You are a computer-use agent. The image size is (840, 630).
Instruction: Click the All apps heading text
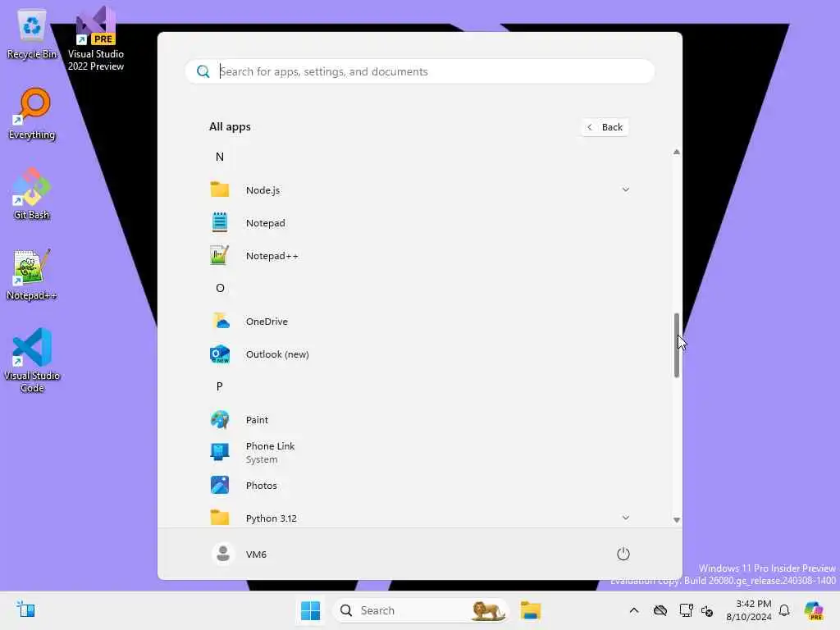[x=230, y=126]
